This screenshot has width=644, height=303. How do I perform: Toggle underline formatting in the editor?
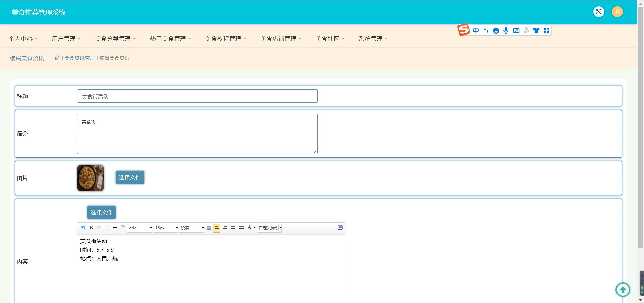[107, 228]
